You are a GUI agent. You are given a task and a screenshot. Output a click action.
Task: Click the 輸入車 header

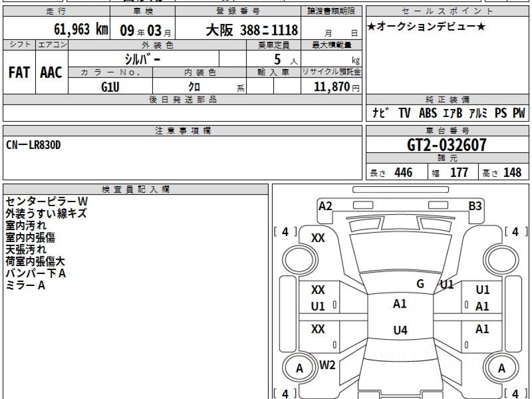(x=274, y=72)
